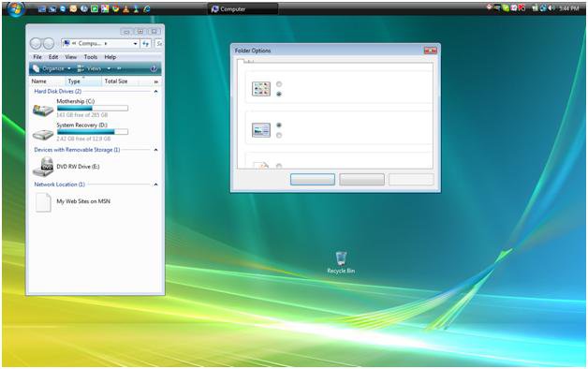
Task: Open the Edit menu
Action: (x=53, y=57)
